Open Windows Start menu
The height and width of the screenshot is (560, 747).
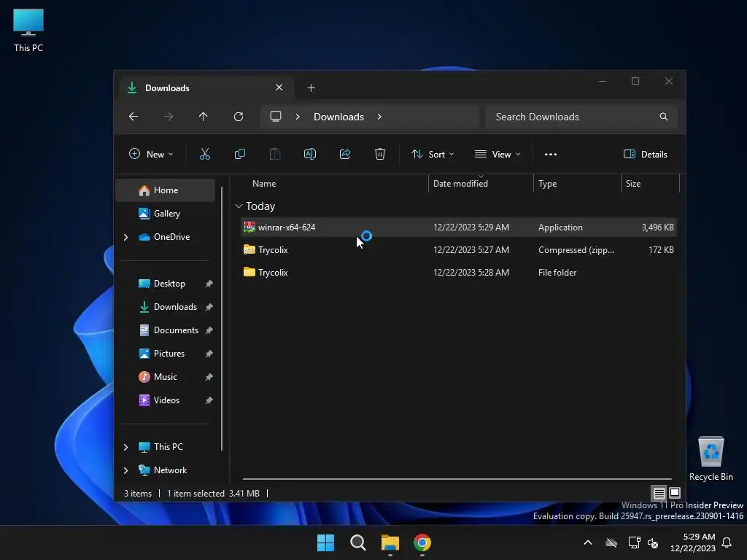coord(326,542)
